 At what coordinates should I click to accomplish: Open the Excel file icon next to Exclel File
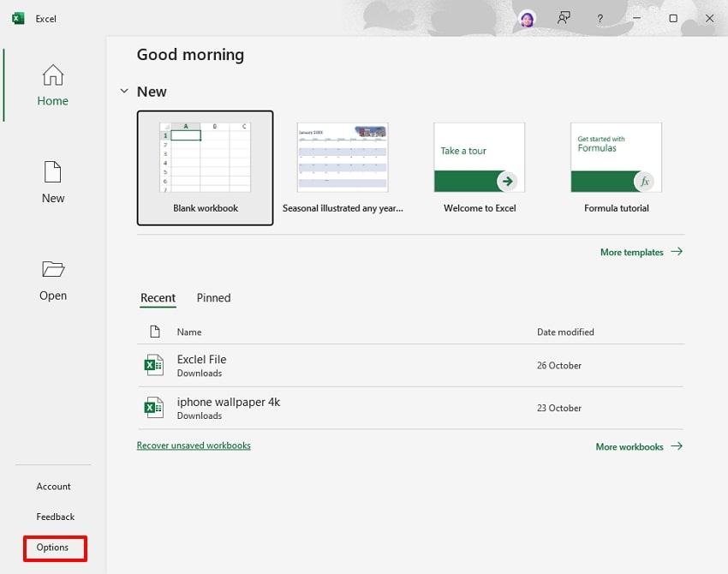[x=153, y=364]
